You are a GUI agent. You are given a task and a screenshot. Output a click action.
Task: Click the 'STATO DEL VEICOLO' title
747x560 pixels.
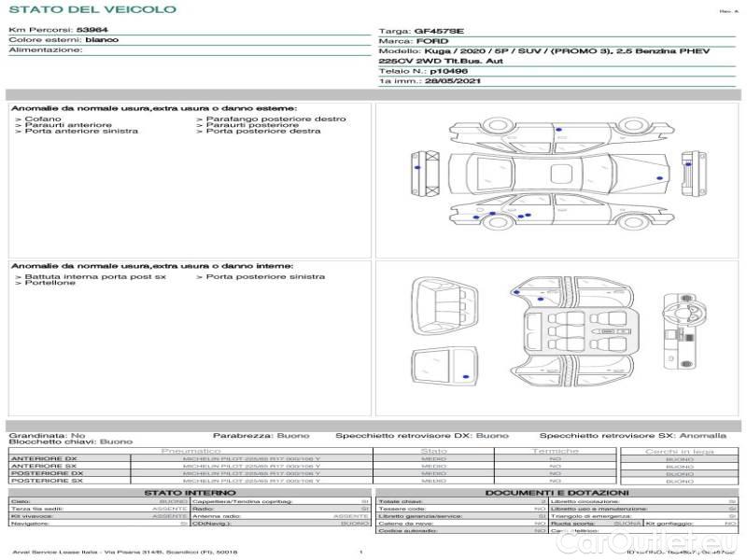click(92, 9)
